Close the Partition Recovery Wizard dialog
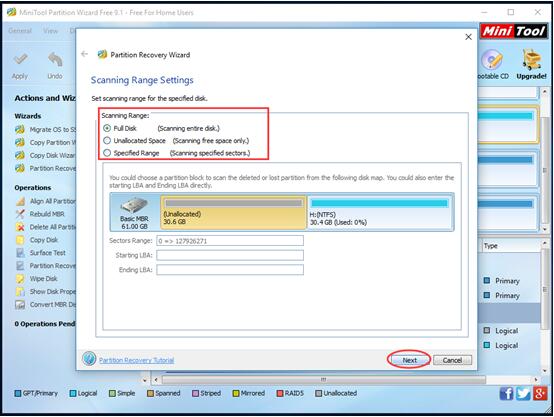Viewport: 554px width, 417px height. [468, 37]
